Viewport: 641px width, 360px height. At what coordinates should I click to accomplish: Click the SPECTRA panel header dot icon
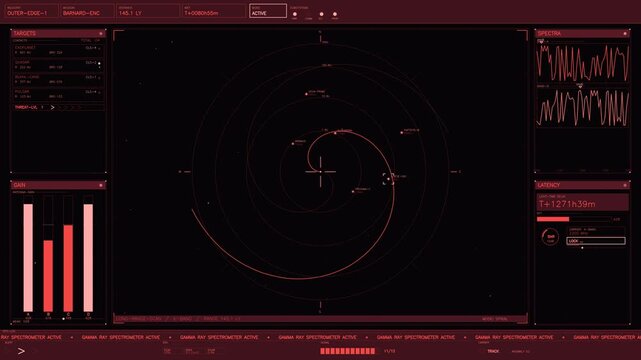pyautogui.click(x=625, y=34)
